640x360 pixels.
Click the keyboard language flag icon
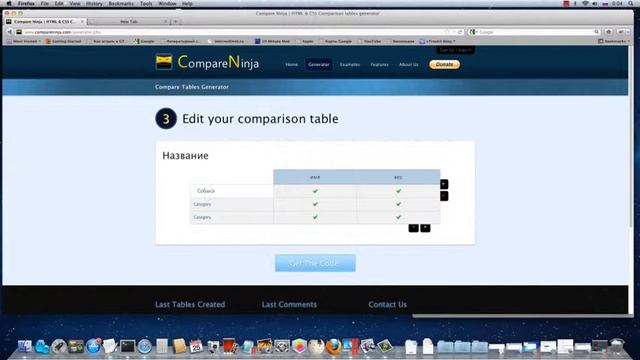(x=605, y=3)
